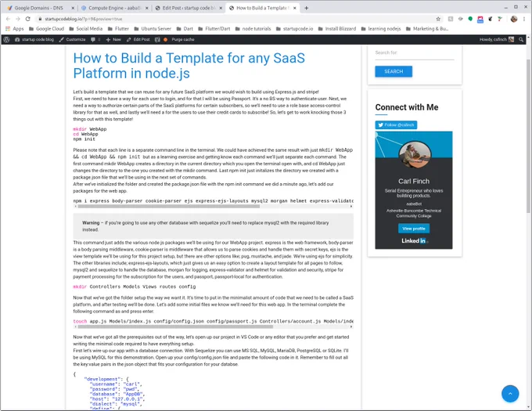
Task: Click the admin bar search magnifier
Action: click(521, 40)
